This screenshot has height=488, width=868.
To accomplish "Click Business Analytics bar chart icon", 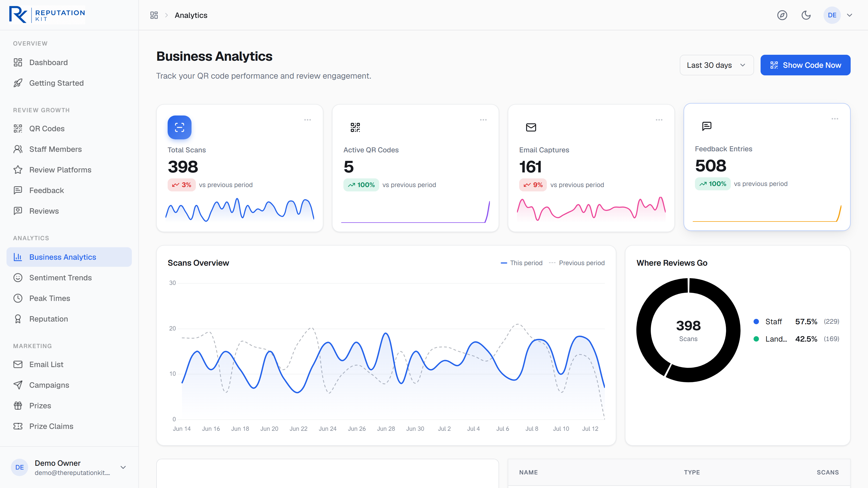I will click(x=18, y=257).
